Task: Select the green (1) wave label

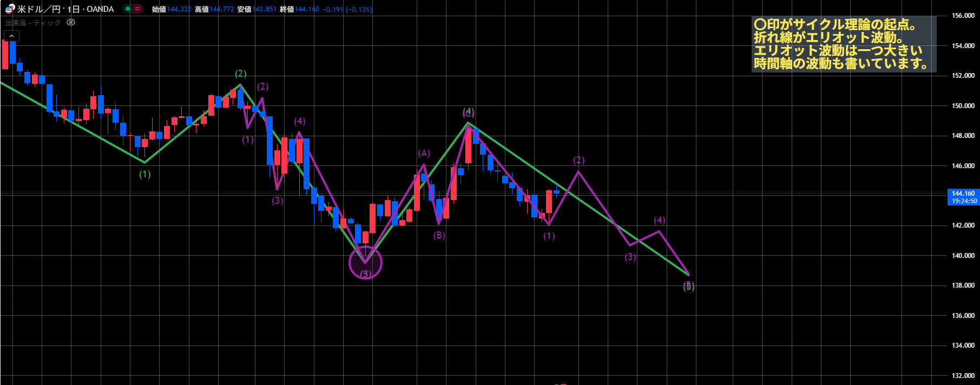Action: 144,174
